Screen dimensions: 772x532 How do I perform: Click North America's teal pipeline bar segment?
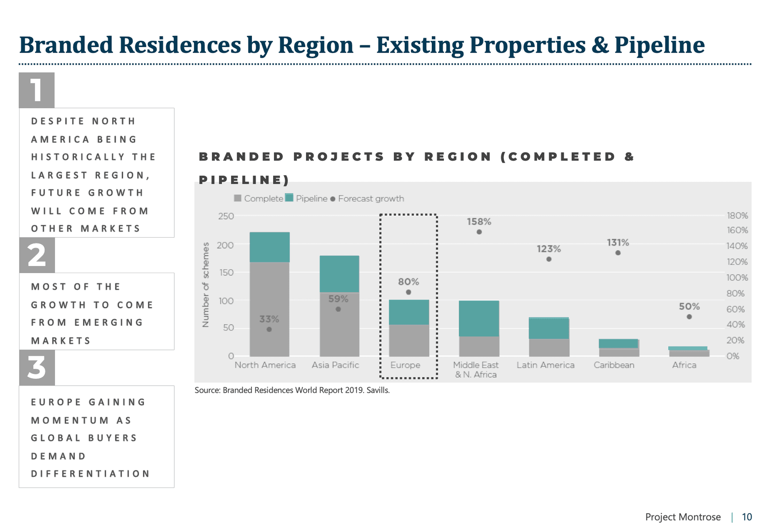point(270,247)
